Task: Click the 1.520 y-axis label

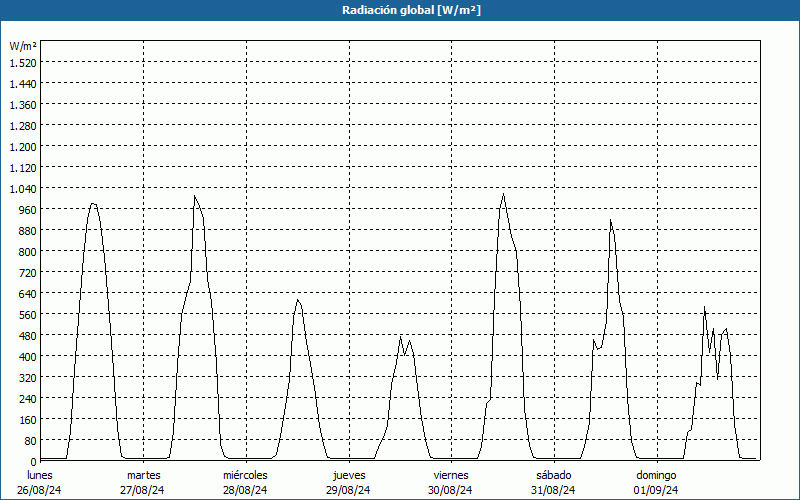Action: coord(23,63)
